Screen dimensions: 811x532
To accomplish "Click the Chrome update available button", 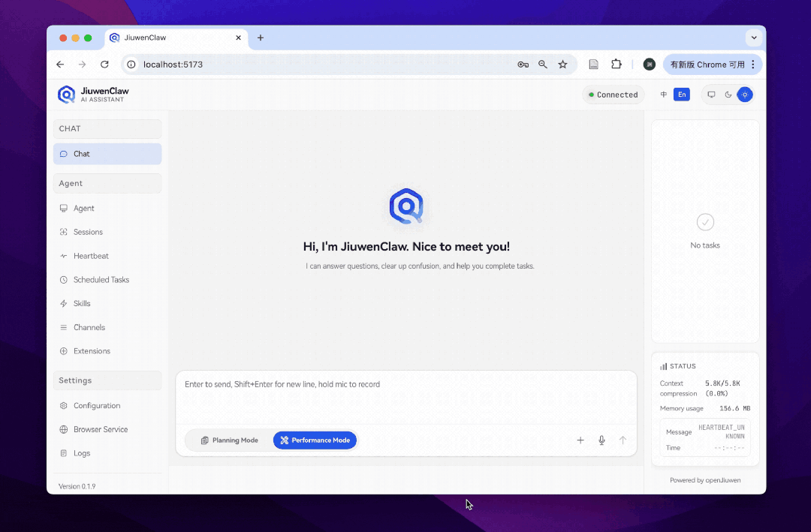I will click(x=707, y=64).
